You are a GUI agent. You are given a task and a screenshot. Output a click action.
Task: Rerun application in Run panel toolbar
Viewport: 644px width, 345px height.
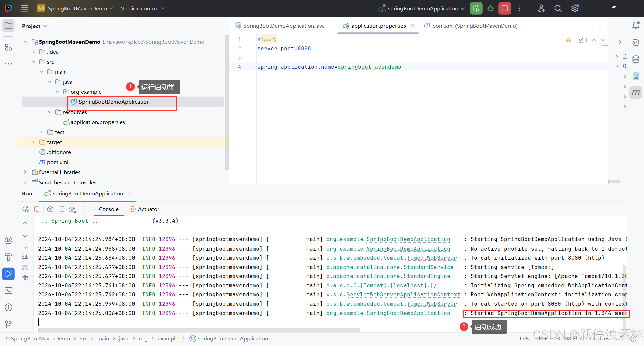(25, 209)
